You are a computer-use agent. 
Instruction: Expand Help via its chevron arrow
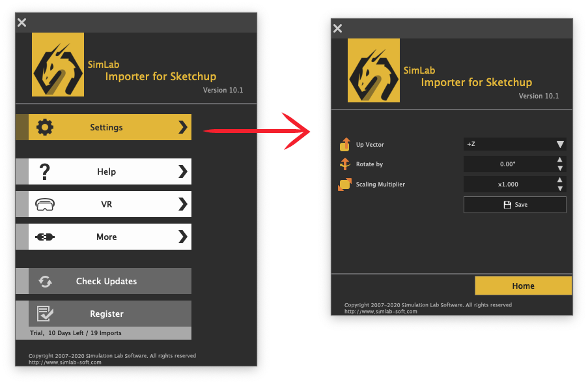click(x=182, y=171)
